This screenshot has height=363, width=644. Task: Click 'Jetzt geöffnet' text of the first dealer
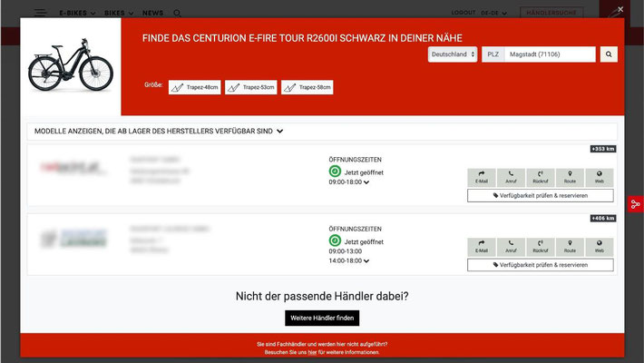coord(364,172)
